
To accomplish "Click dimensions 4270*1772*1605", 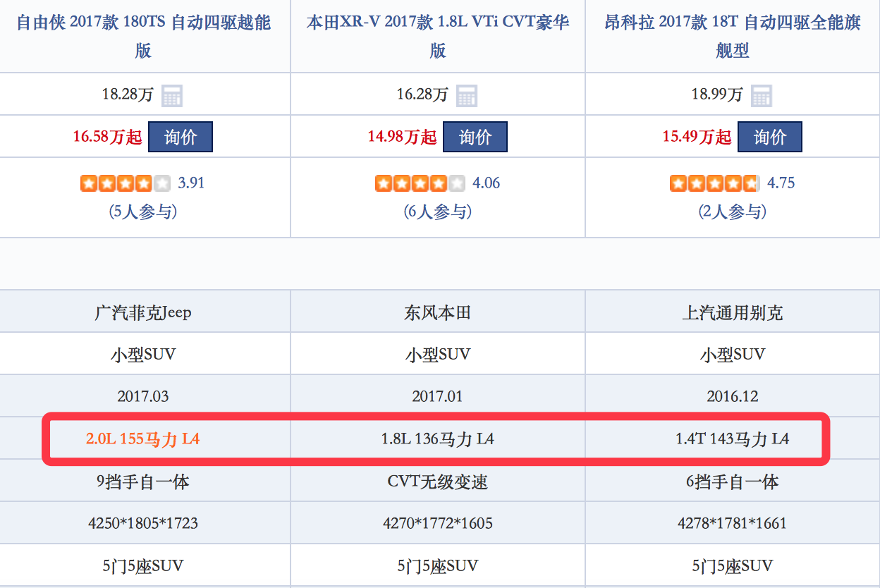I will click(x=438, y=523).
